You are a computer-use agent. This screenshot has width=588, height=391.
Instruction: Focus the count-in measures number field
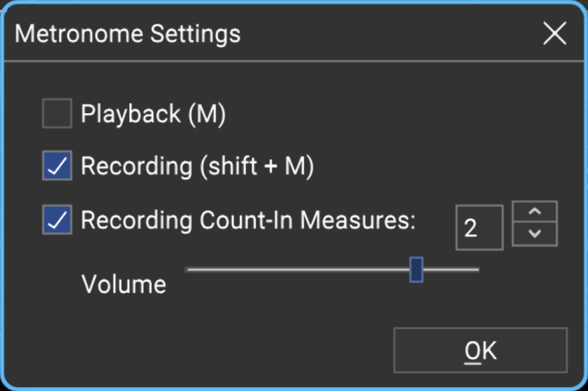[479, 227]
